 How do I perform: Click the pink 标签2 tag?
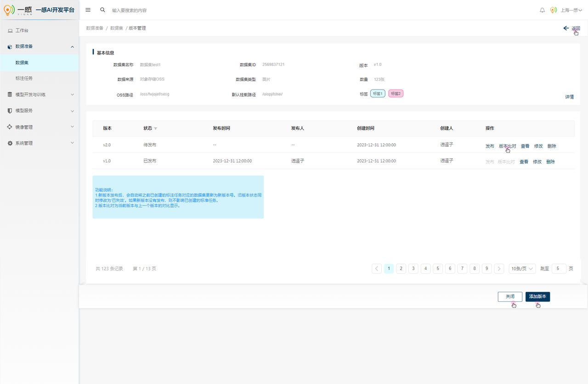tap(396, 94)
